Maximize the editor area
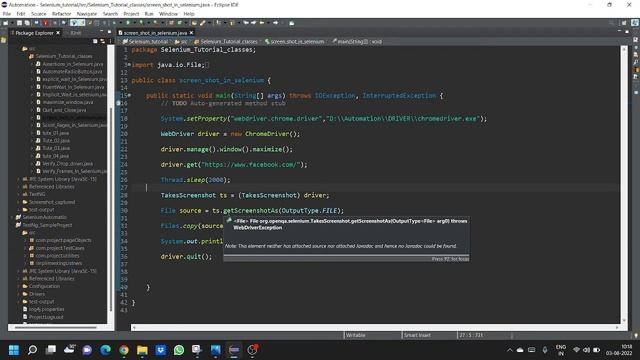The width and height of the screenshot is (640, 360). (x=627, y=32)
